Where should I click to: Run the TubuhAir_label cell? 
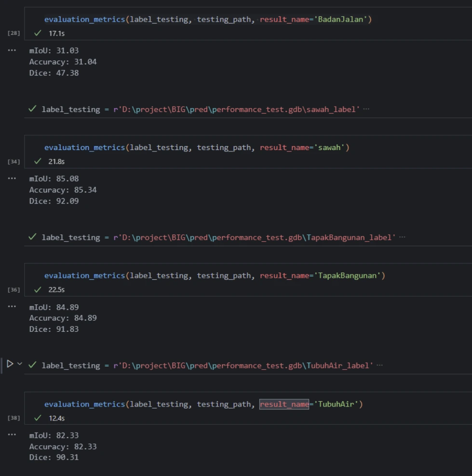pos(10,364)
